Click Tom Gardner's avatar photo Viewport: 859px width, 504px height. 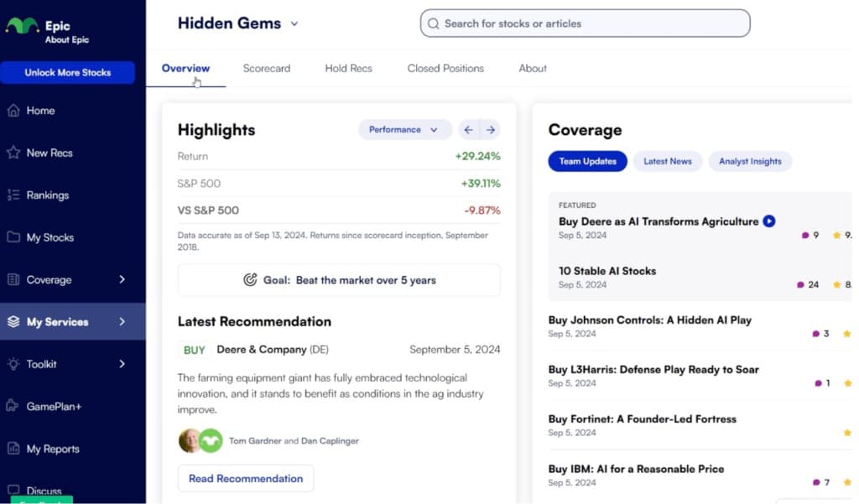(x=189, y=440)
